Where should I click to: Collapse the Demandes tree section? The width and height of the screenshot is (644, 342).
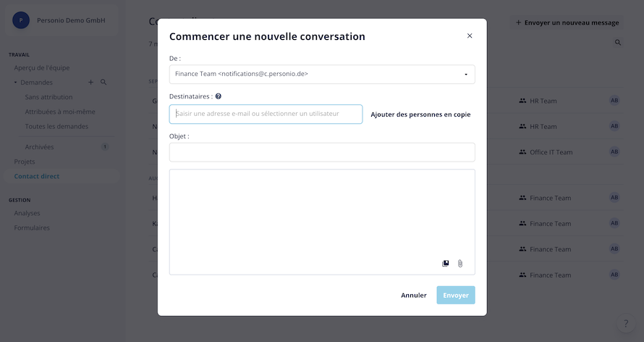pyautogui.click(x=15, y=83)
